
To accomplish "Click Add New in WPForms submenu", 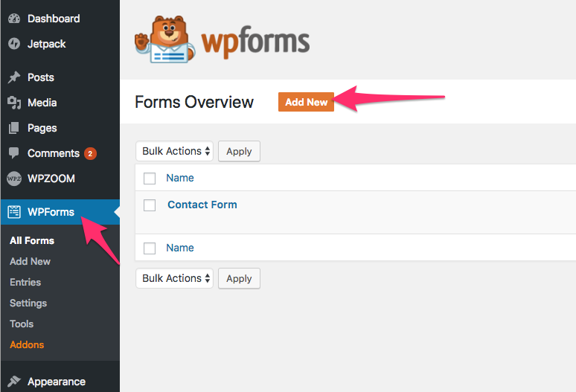I will 30,261.
